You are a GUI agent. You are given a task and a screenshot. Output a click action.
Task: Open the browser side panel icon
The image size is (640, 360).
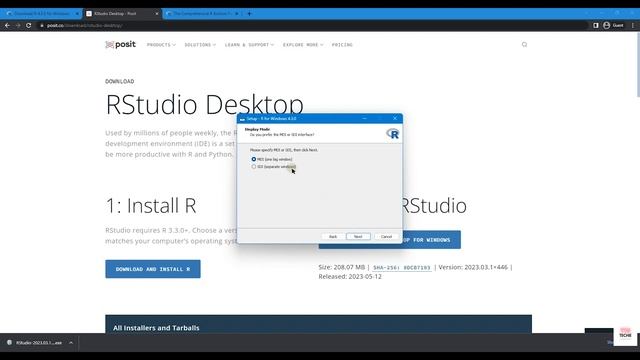click(596, 25)
